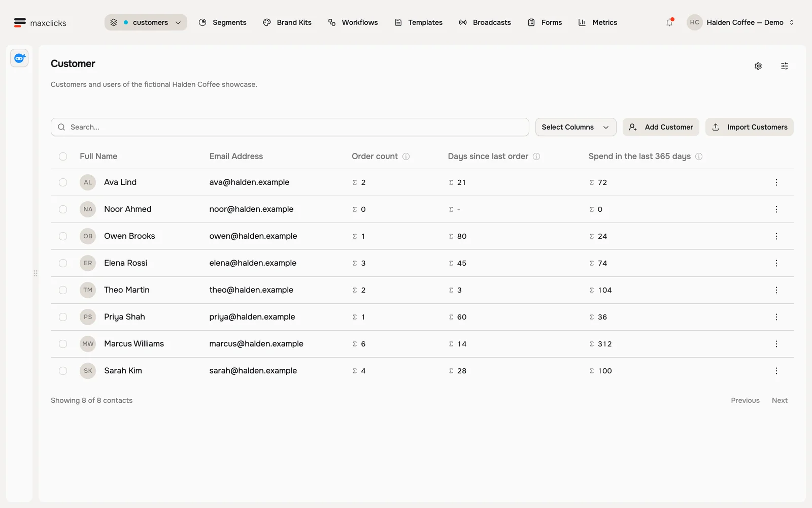The height and width of the screenshot is (508, 812).
Task: Select the Elena Rossi row checkbox
Action: [x=63, y=263]
